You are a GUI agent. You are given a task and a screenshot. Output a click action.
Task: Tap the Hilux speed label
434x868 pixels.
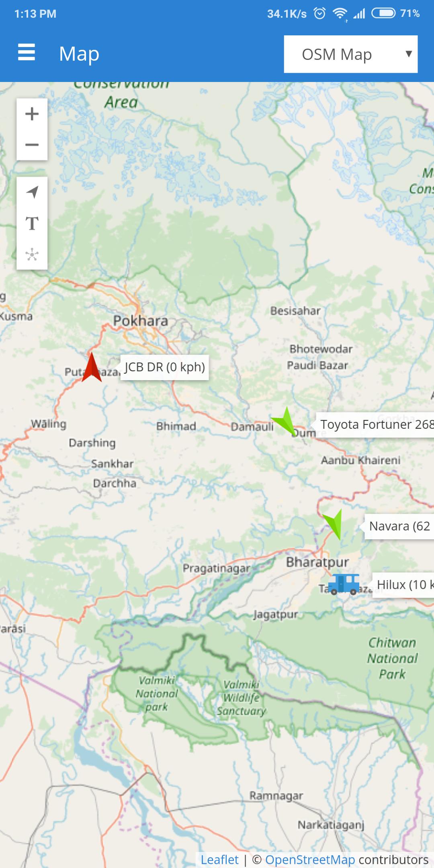403,585
